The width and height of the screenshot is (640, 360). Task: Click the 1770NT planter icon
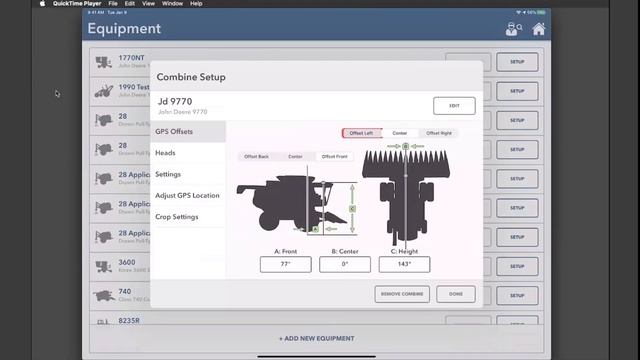pos(103,62)
